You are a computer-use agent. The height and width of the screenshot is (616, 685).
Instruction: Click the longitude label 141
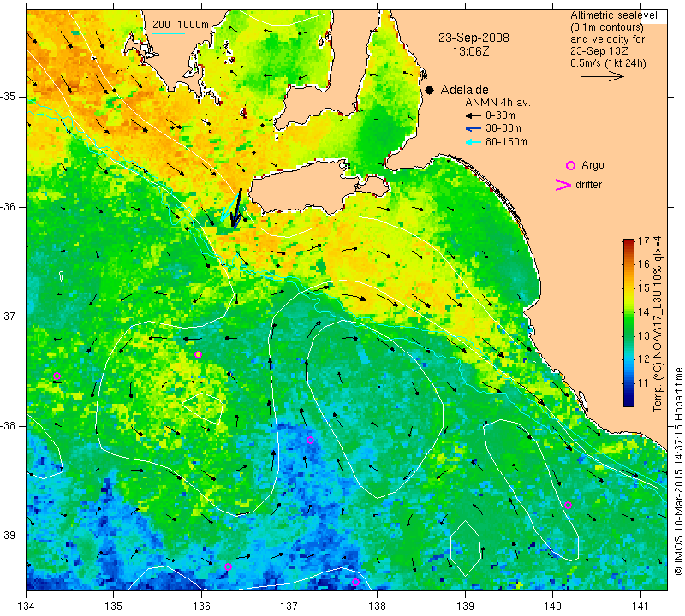(x=640, y=606)
